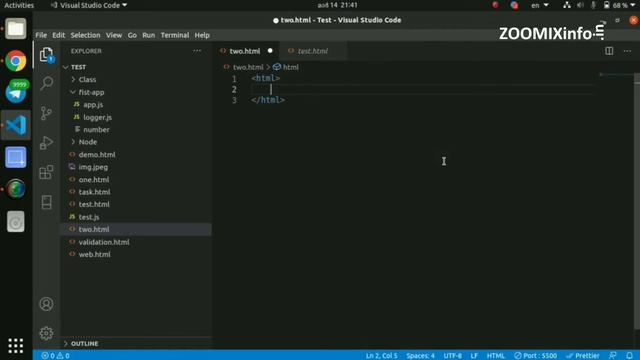Launch Files from the Ubuntu dock
This screenshot has height=360, width=640.
tap(16, 29)
